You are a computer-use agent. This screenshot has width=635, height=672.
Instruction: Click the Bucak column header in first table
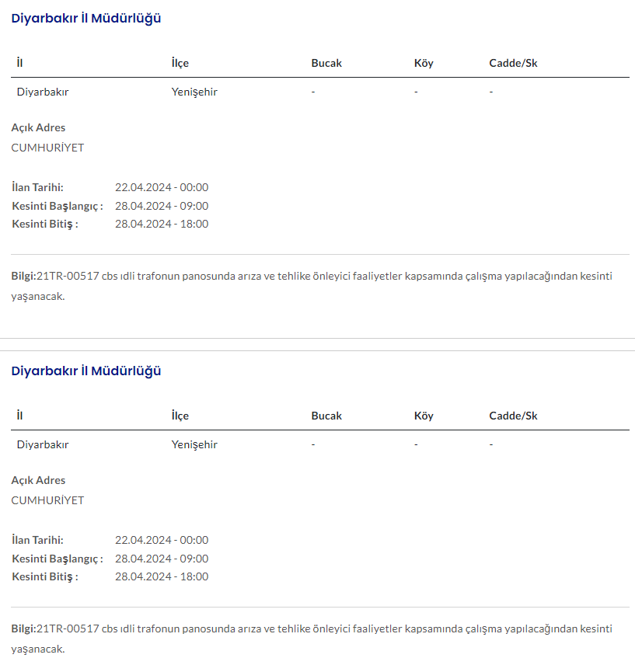pyautogui.click(x=326, y=63)
